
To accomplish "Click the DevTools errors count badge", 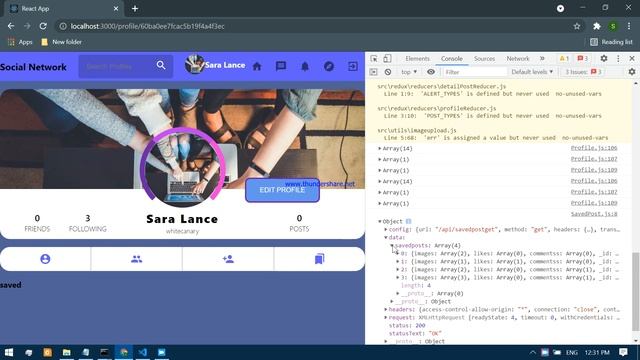I will click(x=582, y=59).
